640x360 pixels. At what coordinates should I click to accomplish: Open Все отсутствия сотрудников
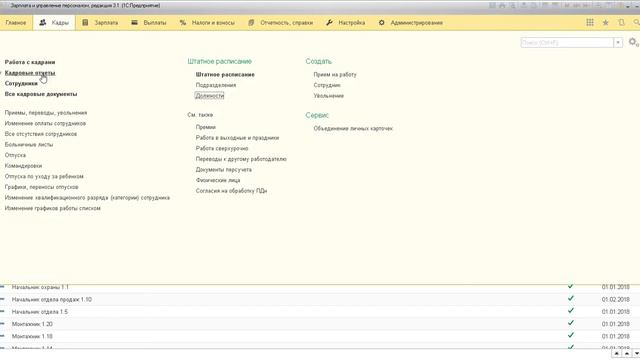tap(41, 134)
